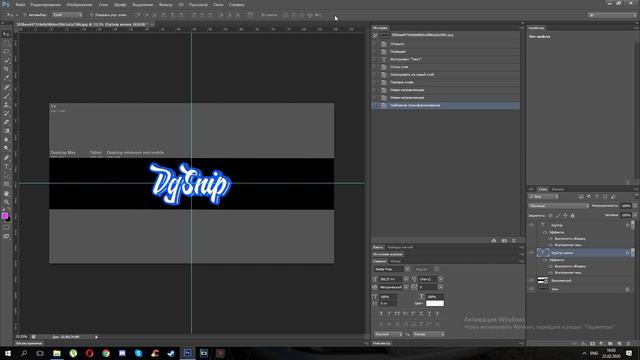This screenshot has height=360, width=640.
Task: Select history state Порядок слоев
Action: 446,82
